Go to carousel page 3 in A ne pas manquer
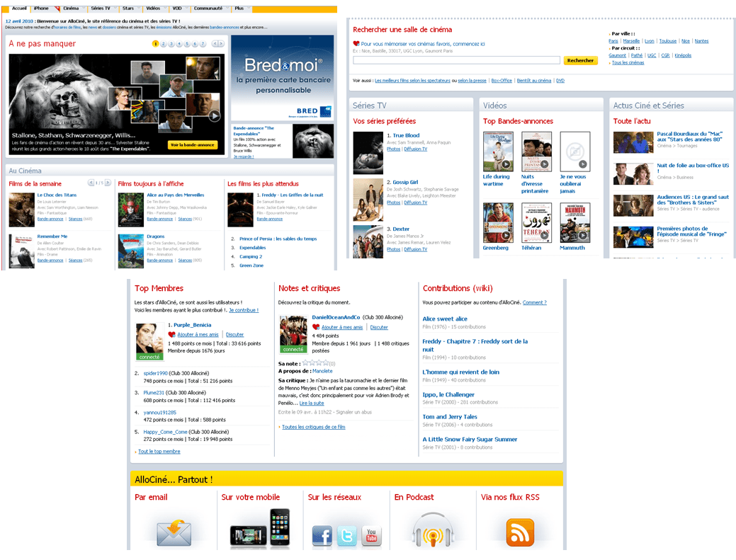 click(170, 44)
